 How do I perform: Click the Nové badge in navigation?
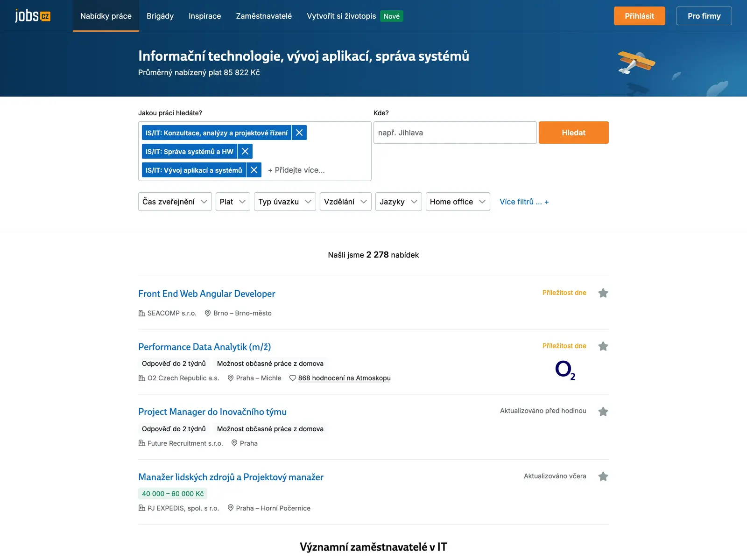tap(392, 16)
